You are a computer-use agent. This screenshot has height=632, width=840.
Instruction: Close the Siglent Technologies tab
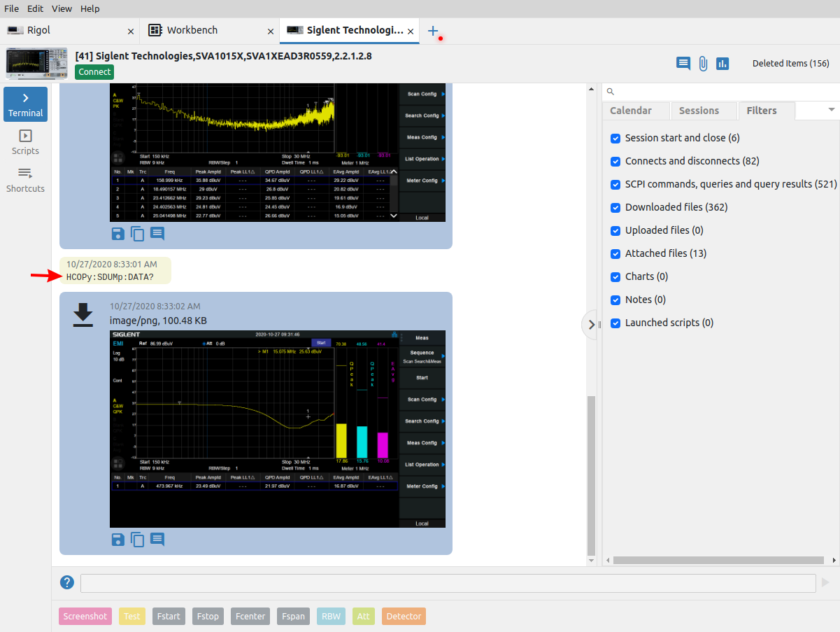[411, 31]
